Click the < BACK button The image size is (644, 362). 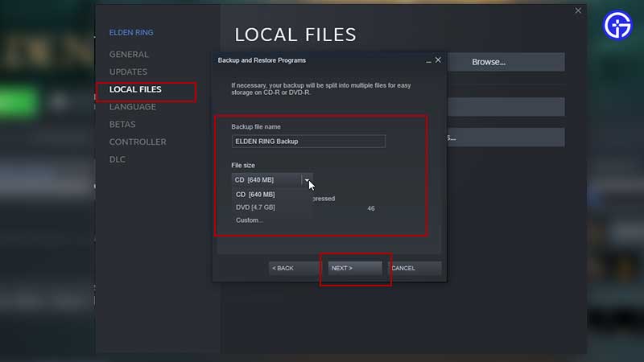294,268
